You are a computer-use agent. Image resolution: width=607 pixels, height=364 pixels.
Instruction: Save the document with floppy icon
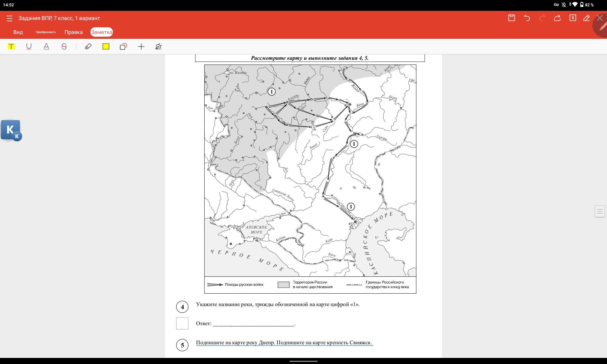click(x=511, y=18)
